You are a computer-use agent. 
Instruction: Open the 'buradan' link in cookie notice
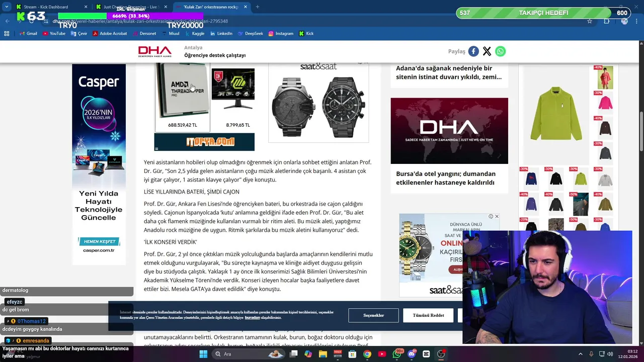(x=252, y=318)
